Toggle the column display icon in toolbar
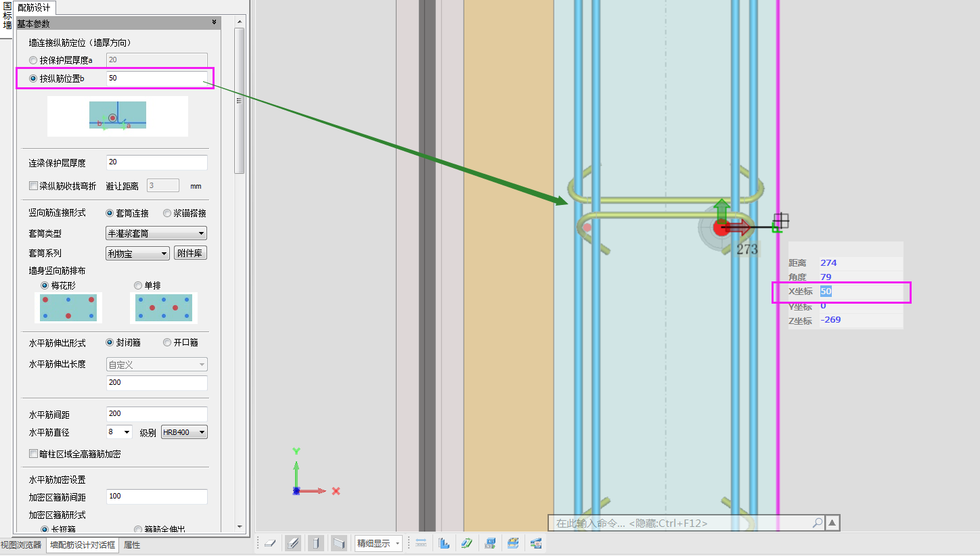980x556 pixels. point(315,543)
